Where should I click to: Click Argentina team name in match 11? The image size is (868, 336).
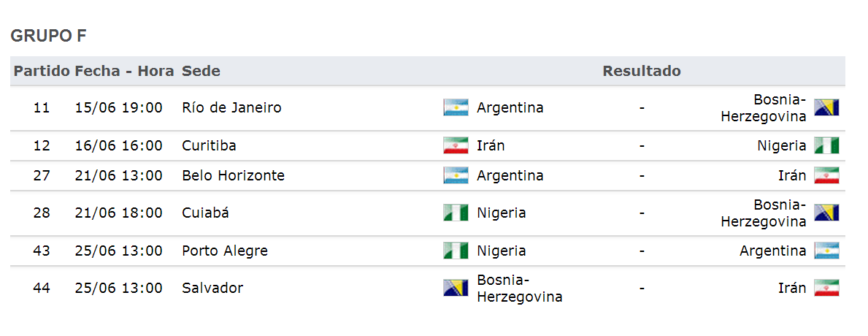click(x=510, y=108)
